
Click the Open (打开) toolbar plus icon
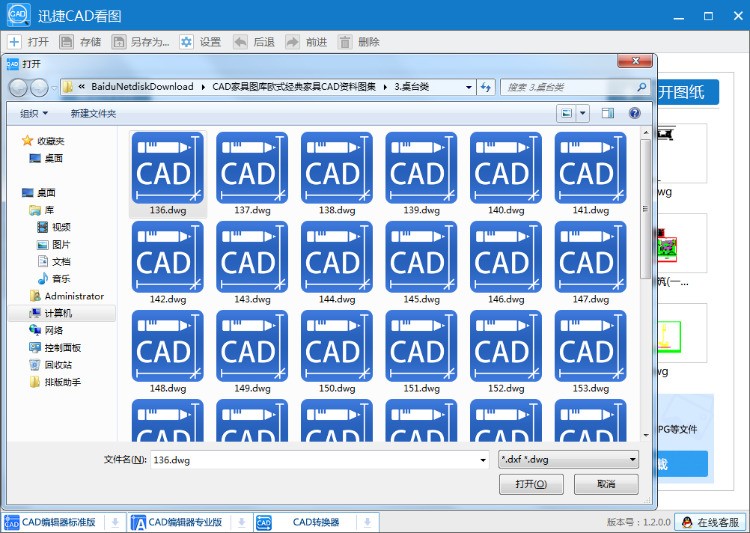pos(14,42)
